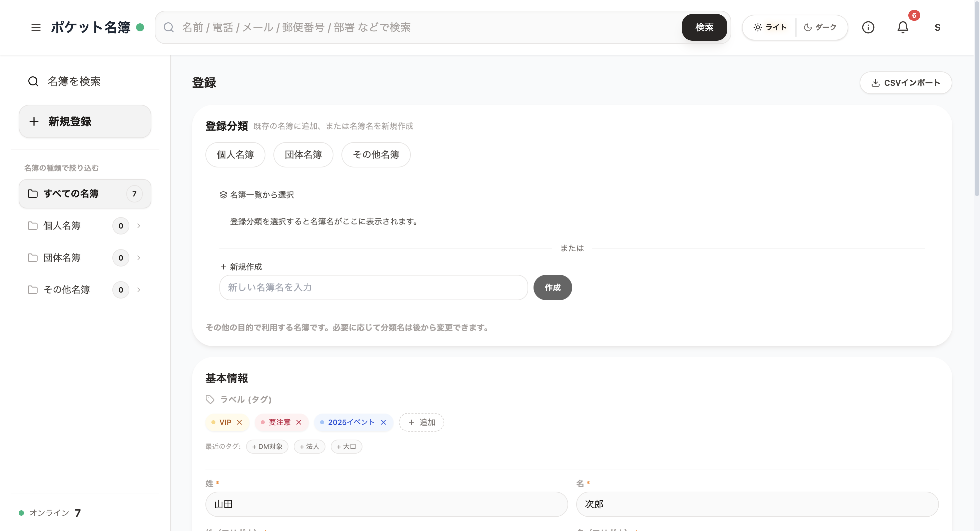The height and width of the screenshot is (531, 980).
Task: Open notifications with the bell icon
Action: [x=903, y=27]
